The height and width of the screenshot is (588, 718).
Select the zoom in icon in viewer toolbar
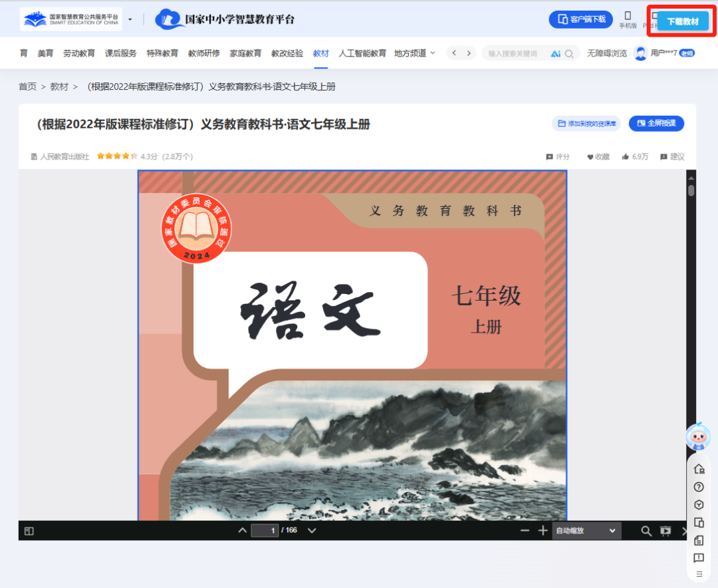(x=542, y=531)
